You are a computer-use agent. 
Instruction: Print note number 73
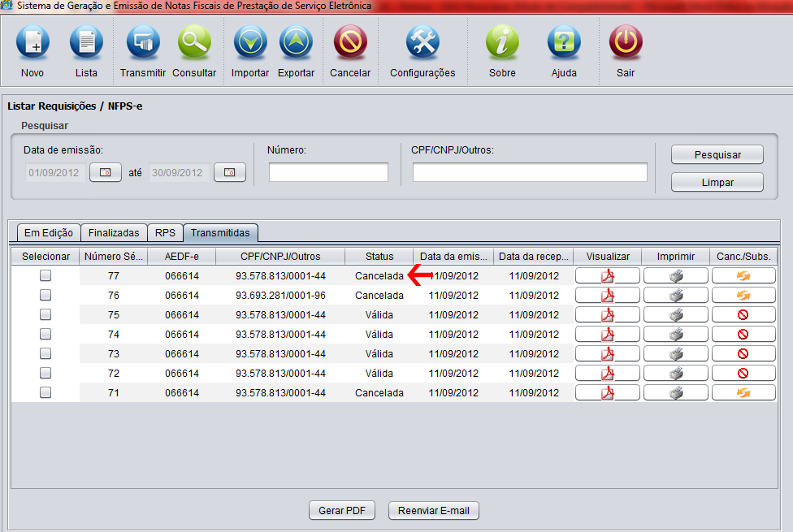pos(676,353)
